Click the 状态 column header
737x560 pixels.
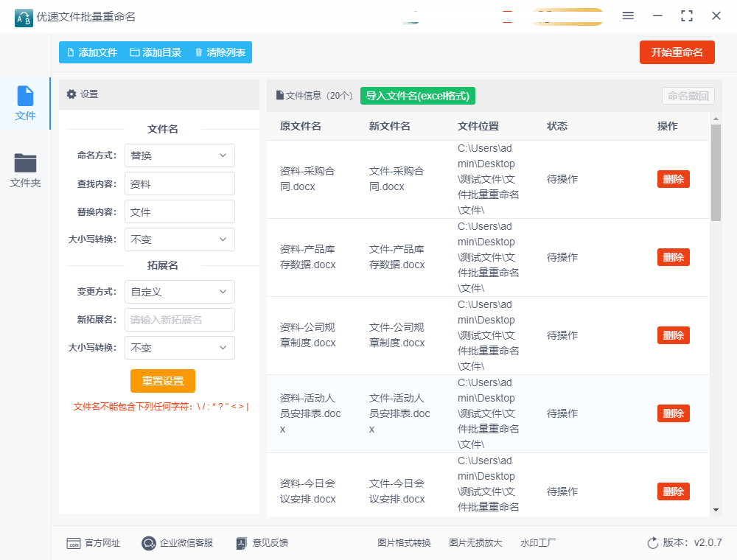(x=557, y=126)
